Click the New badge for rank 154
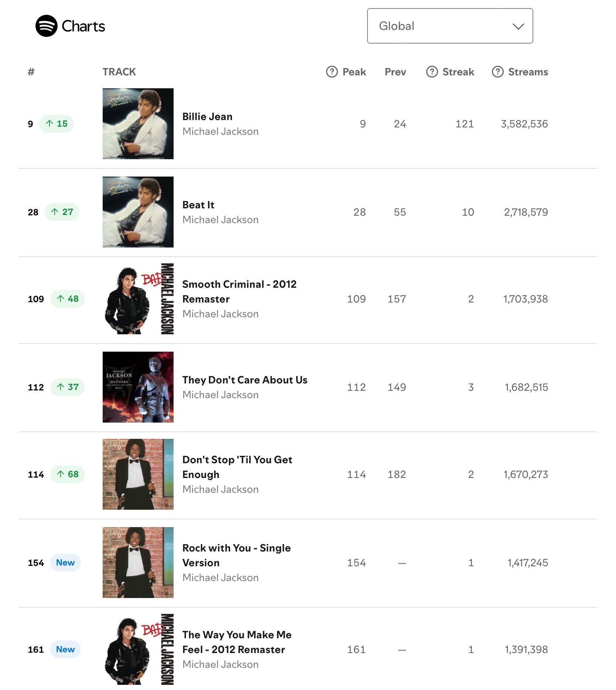Viewport: 616px width, 690px height. pos(65,563)
